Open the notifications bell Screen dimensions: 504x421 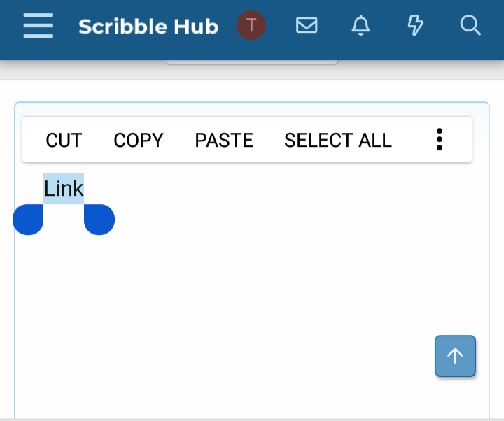pos(360,26)
